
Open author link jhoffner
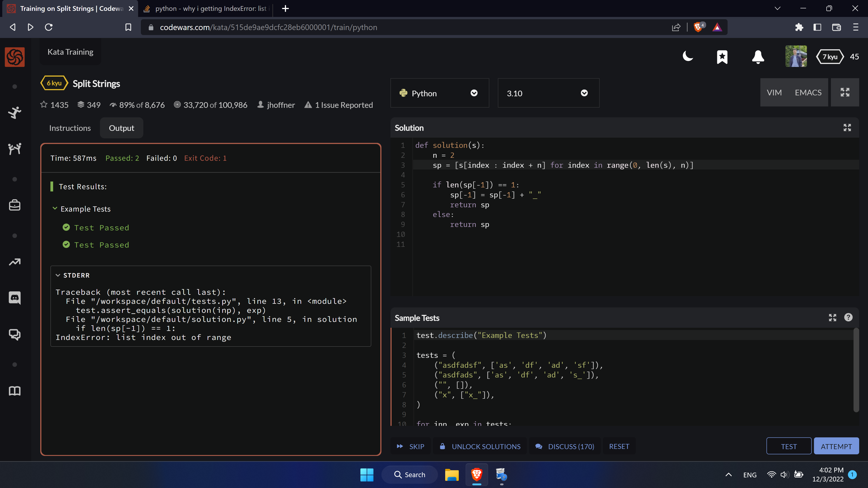coord(276,105)
